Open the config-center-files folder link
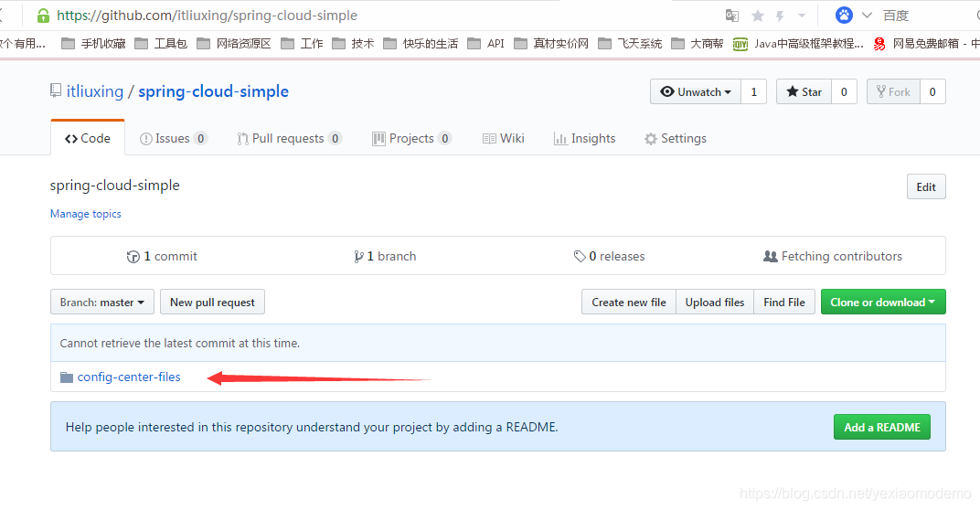Viewport: 980px width, 510px height. pyautogui.click(x=129, y=377)
